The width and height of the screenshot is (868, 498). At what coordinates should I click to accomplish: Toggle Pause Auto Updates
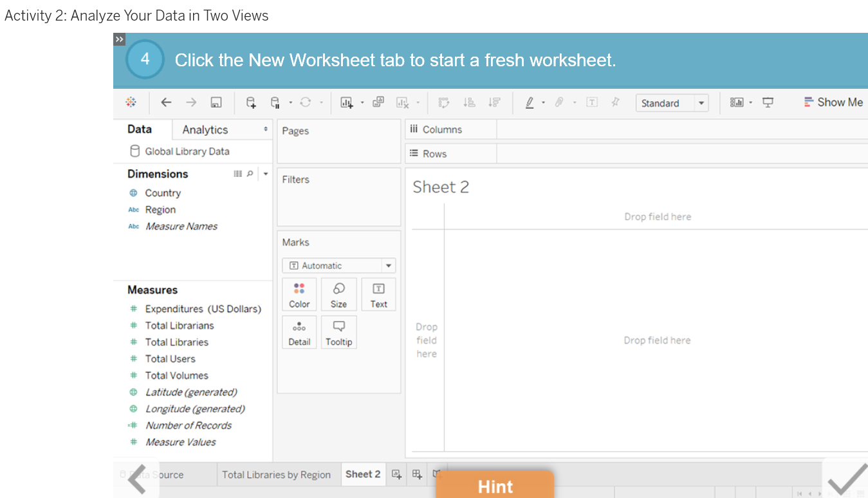coord(275,102)
